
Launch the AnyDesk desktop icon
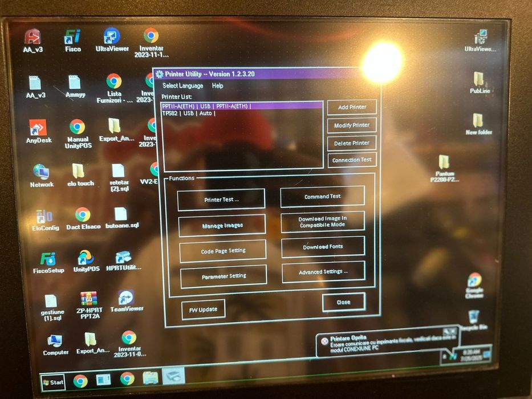[x=38, y=132]
